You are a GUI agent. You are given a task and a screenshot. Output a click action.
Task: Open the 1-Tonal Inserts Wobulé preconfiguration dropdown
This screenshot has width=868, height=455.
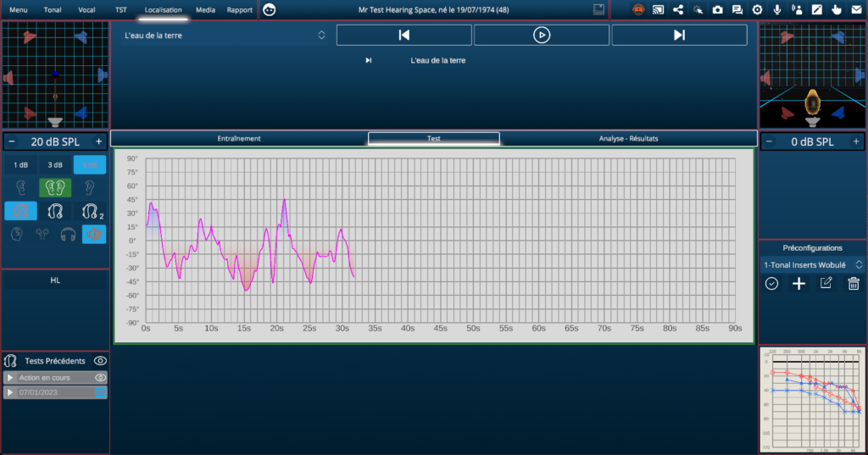[x=812, y=264]
